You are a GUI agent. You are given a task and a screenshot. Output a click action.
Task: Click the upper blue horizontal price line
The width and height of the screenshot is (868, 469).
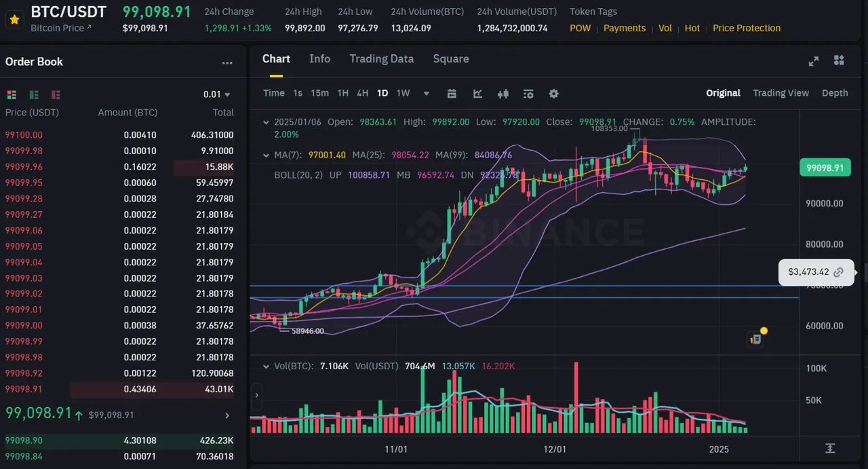pyautogui.click(x=524, y=286)
